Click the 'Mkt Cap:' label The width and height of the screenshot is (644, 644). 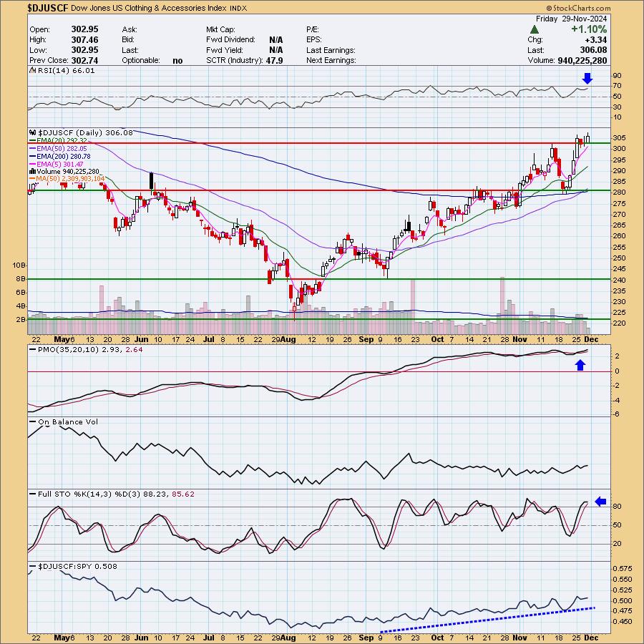coord(220,29)
